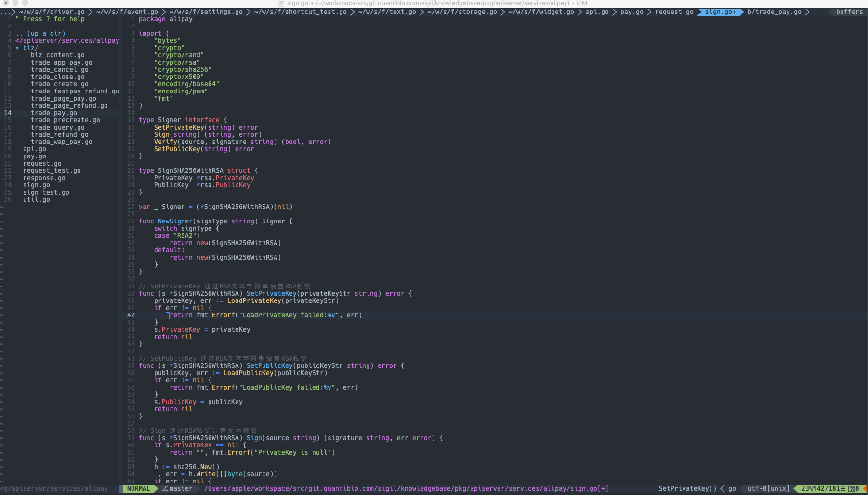Select trade_pay.go in the file tree
The width and height of the screenshot is (868, 495).
(x=54, y=113)
